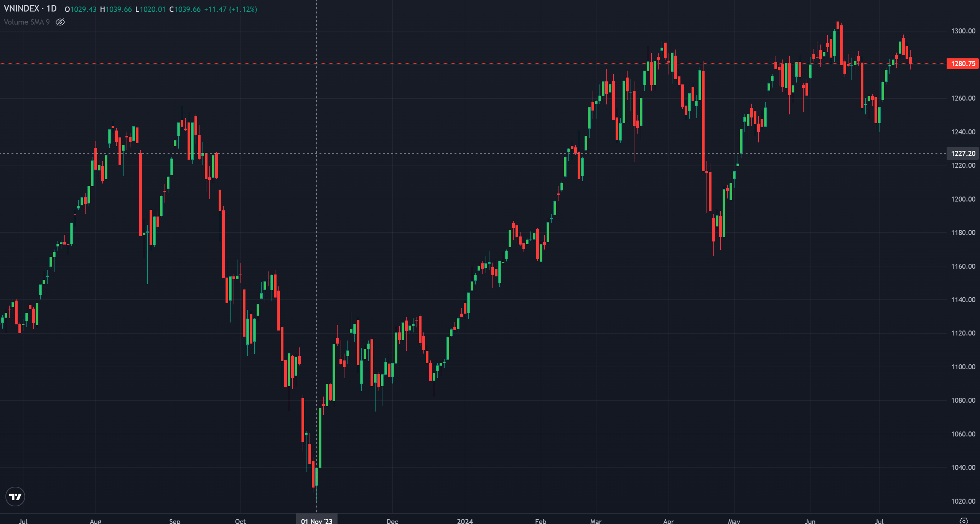
Task: Click the 1D interval label
Action: click(51, 9)
